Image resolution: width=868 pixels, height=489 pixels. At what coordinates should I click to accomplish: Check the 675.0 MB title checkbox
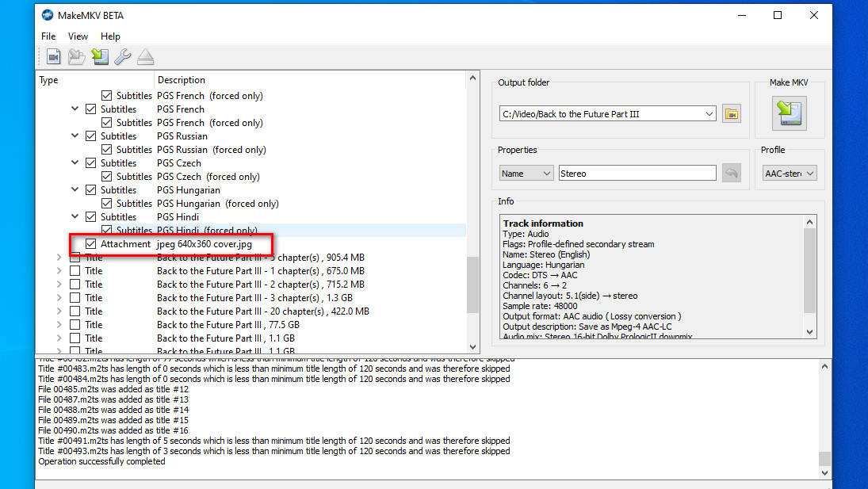75,270
